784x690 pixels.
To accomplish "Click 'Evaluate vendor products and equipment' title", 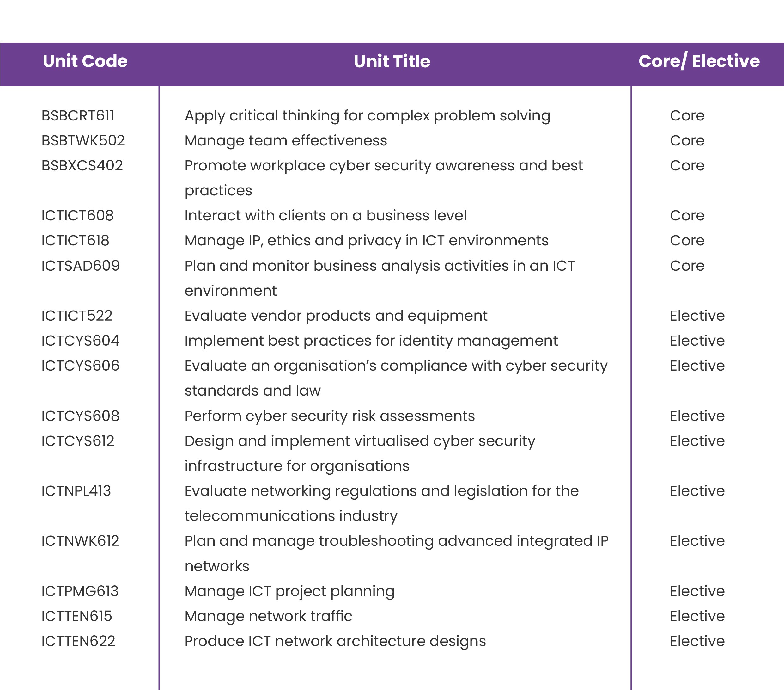I will (x=336, y=316).
